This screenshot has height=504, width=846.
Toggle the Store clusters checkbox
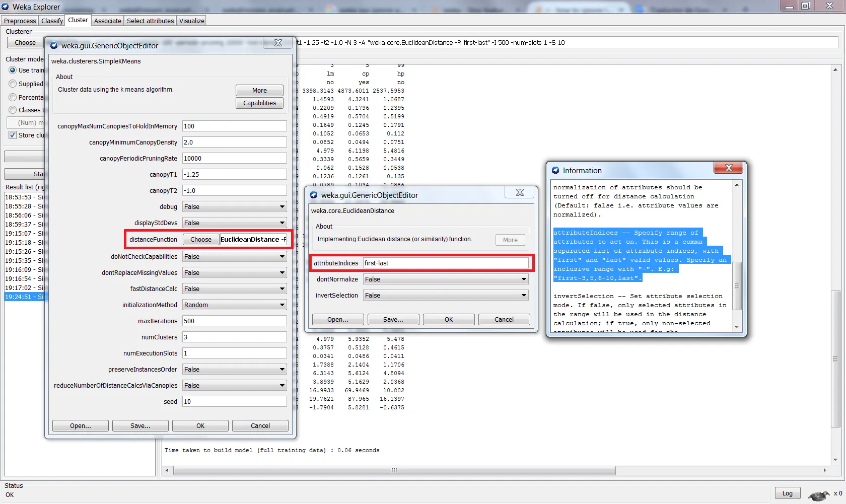click(x=13, y=135)
